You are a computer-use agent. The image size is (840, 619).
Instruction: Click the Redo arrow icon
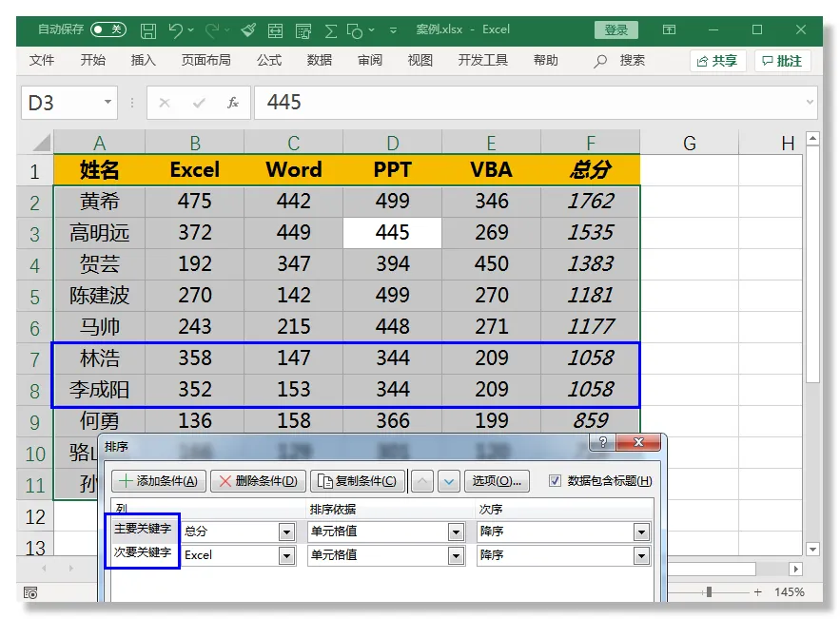(x=212, y=30)
